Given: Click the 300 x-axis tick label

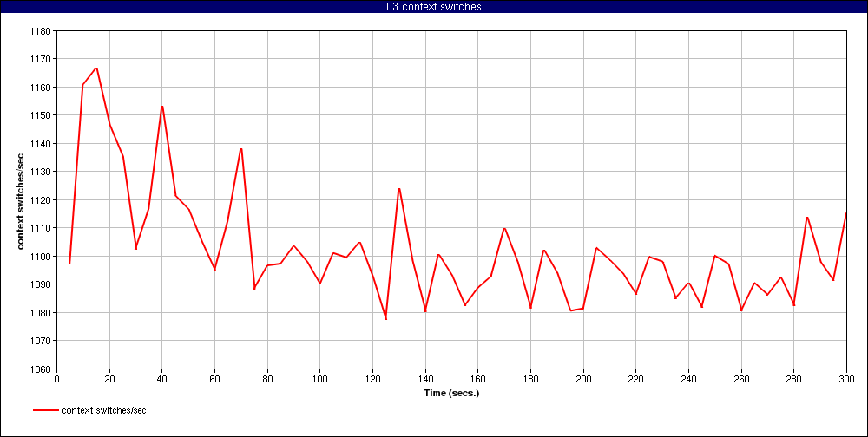Looking at the screenshot, I should pos(845,380).
